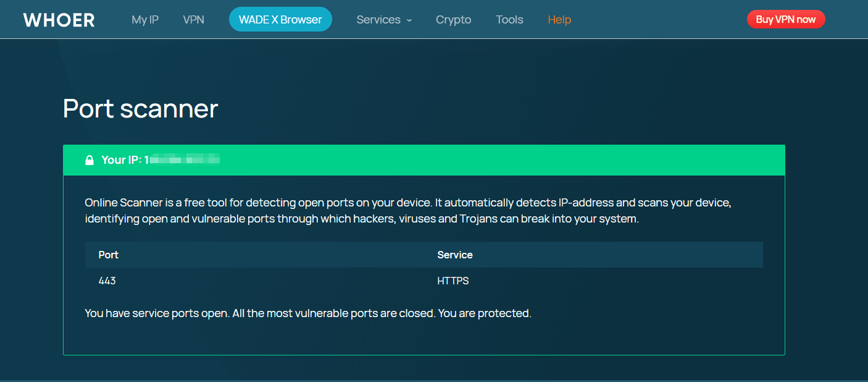
Task: Click the Port column header
Action: 109,255
